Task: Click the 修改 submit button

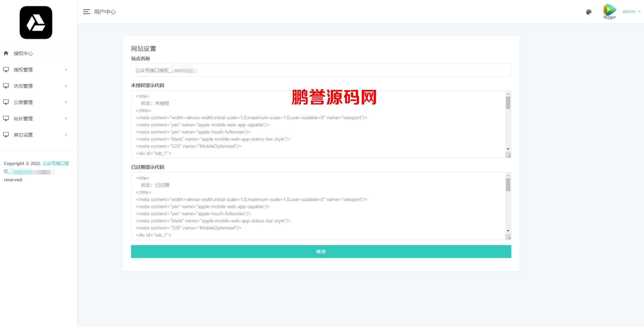Action: click(x=321, y=251)
